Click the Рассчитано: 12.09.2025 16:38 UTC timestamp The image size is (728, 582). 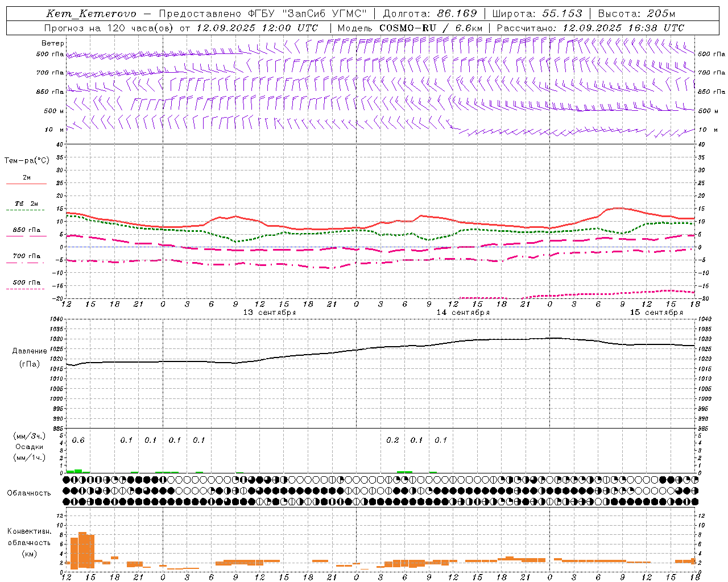tap(590, 28)
